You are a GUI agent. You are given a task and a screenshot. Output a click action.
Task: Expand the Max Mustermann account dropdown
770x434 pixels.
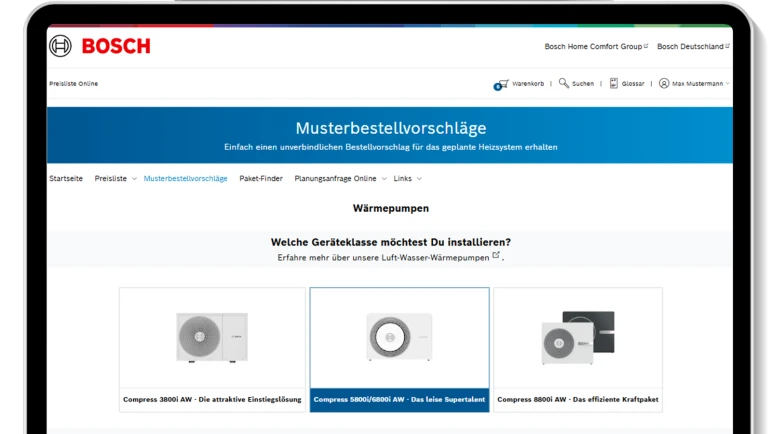(727, 84)
